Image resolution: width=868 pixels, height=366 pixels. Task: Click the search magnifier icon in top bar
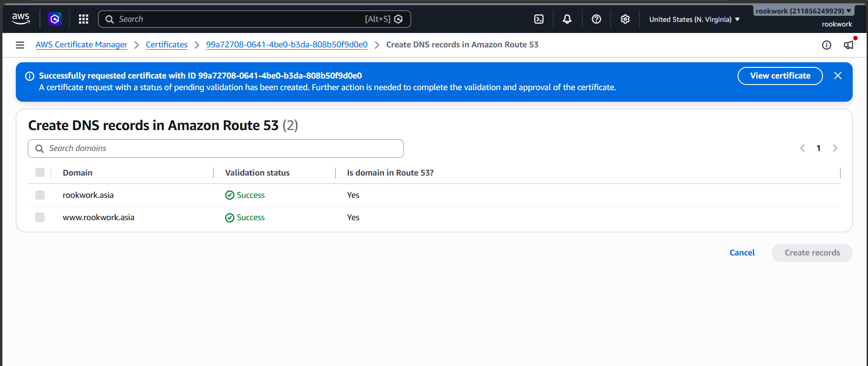110,19
